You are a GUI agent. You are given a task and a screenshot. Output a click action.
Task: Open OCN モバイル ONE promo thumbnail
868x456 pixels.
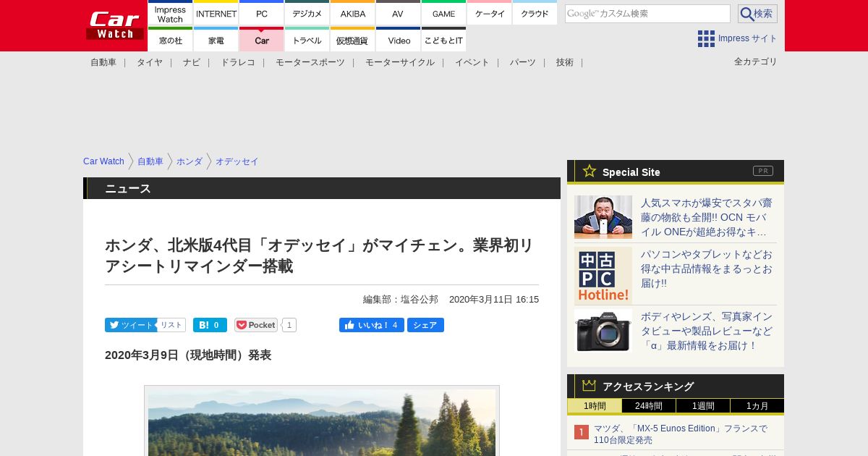tap(603, 217)
